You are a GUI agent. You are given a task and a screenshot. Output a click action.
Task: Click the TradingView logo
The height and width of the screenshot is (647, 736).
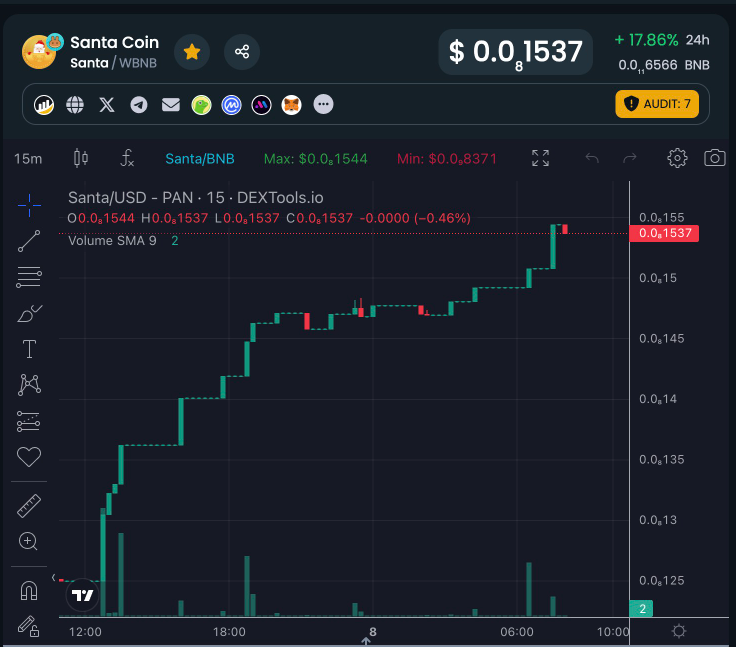point(83,595)
